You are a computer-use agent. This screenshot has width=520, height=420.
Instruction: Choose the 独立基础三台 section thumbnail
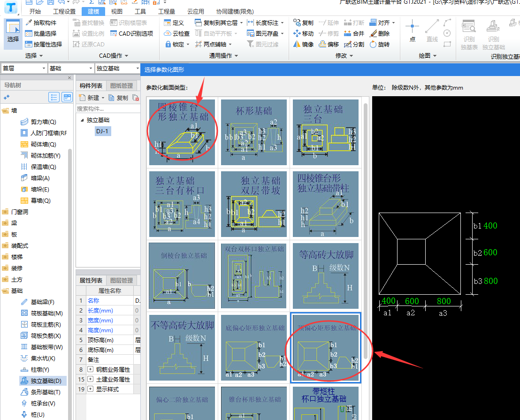[326, 132]
